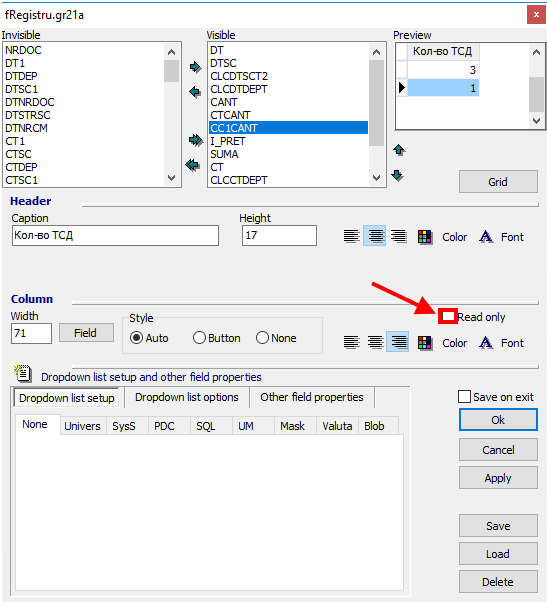Select SUMA in Visible list
Screen dimensions: 547x602
(289, 154)
